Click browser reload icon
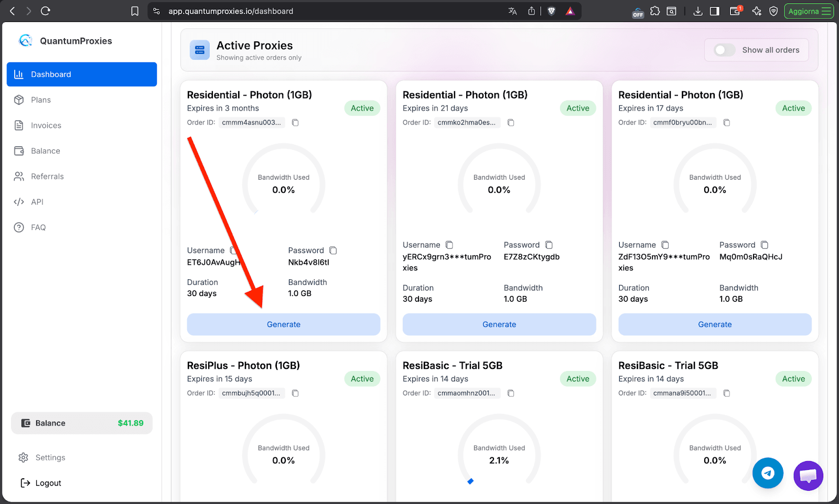Image resolution: width=839 pixels, height=504 pixels. coord(46,11)
